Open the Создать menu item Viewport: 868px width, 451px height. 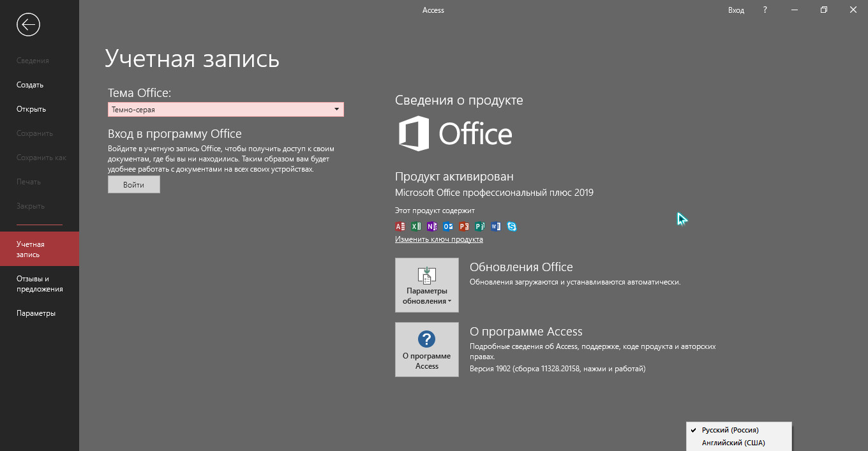pyautogui.click(x=30, y=85)
